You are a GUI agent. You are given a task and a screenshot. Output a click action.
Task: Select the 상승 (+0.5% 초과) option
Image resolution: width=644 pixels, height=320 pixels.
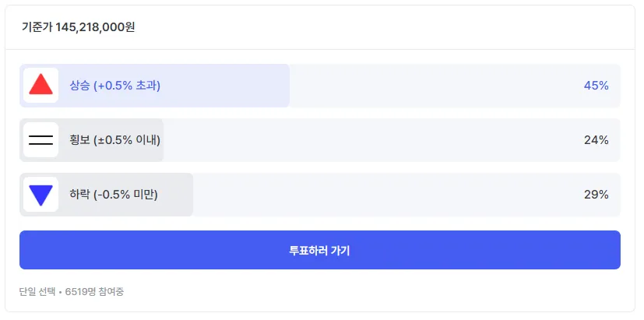click(x=115, y=86)
